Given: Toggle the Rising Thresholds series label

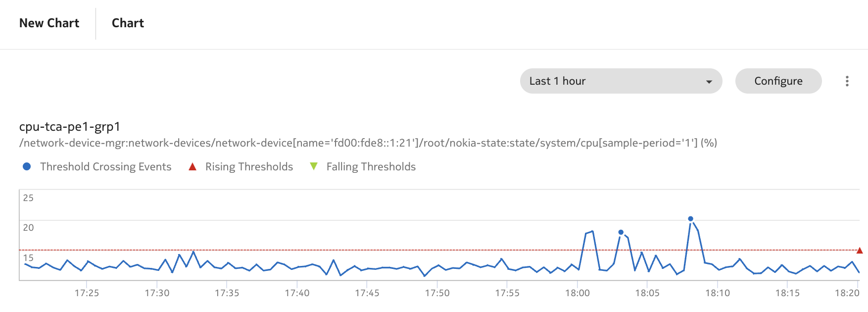Looking at the screenshot, I should point(249,167).
